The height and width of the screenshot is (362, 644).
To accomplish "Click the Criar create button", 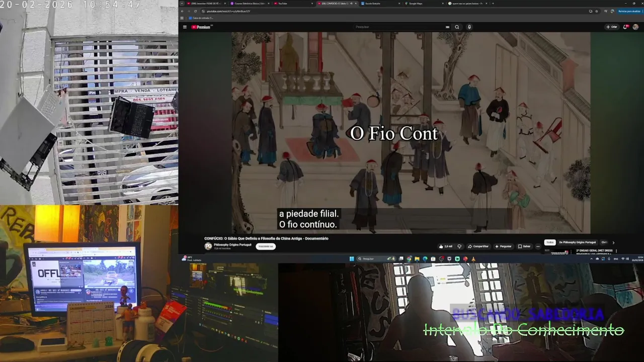I will [612, 27].
